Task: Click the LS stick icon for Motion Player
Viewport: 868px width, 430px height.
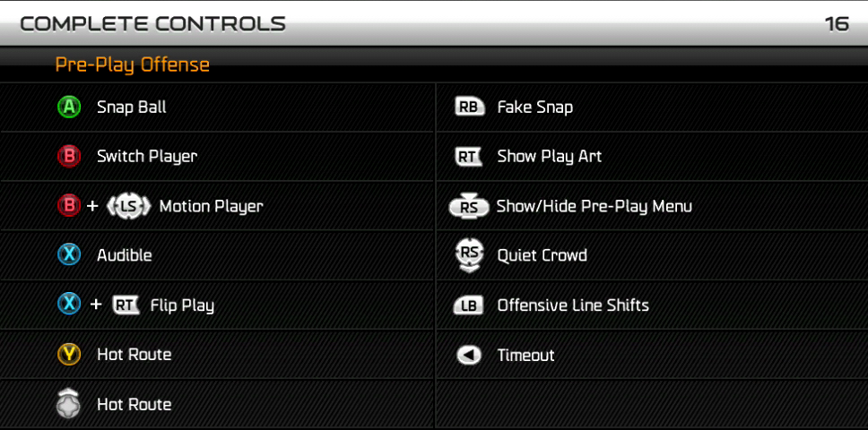Action: click(x=128, y=206)
